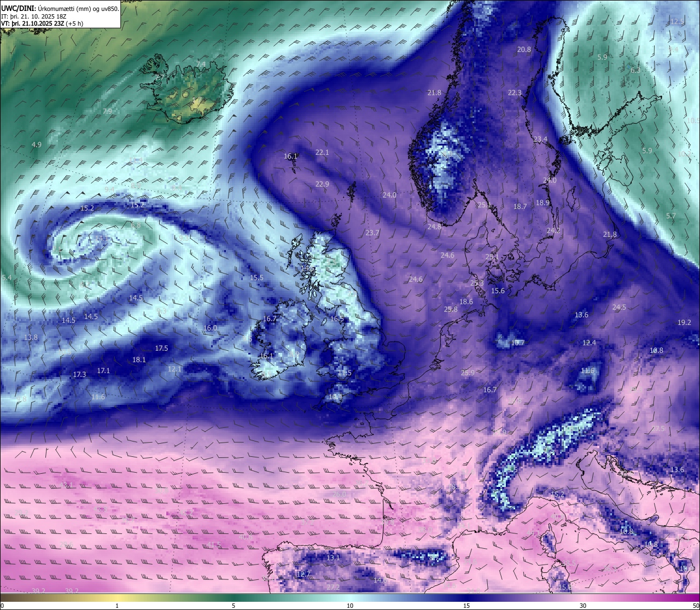This screenshot has height=610, width=700.
Task: Click the 4.9 value label
Action: 36,145
